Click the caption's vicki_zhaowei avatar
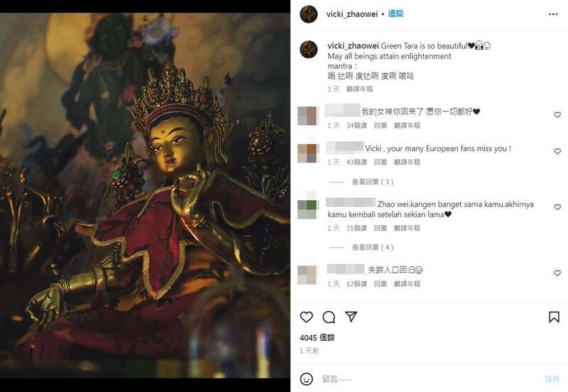This screenshot has height=392, width=568. 309,49
